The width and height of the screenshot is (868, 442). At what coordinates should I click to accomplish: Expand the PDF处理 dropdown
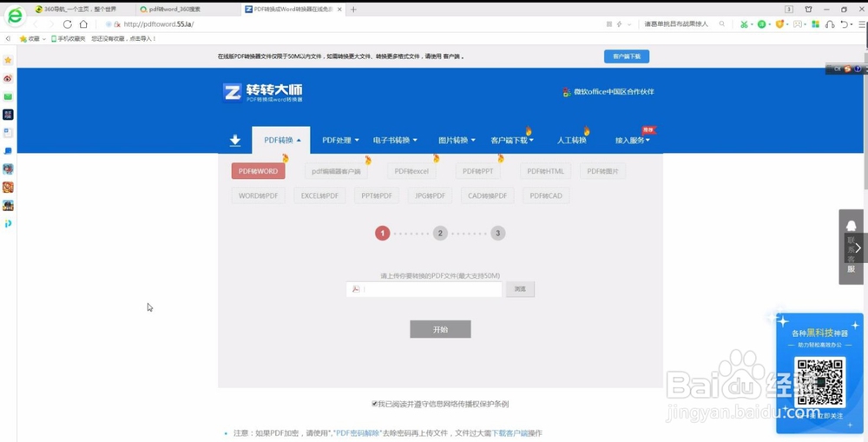click(x=340, y=140)
